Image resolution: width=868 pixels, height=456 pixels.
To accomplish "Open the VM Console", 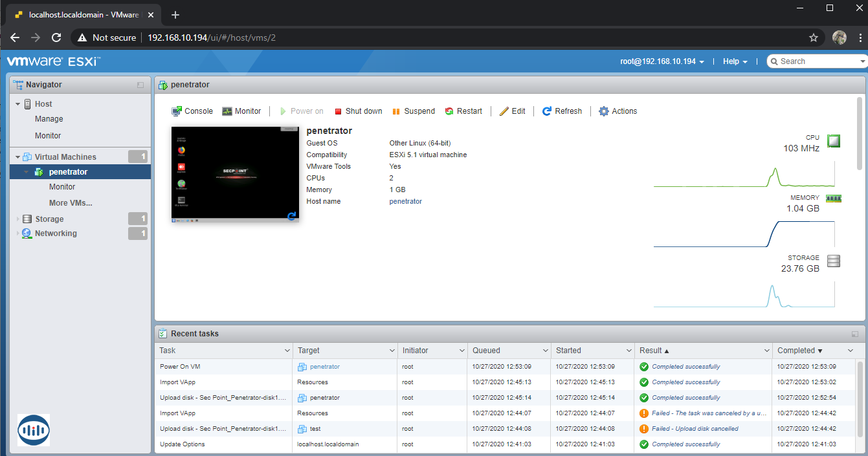I will (192, 111).
